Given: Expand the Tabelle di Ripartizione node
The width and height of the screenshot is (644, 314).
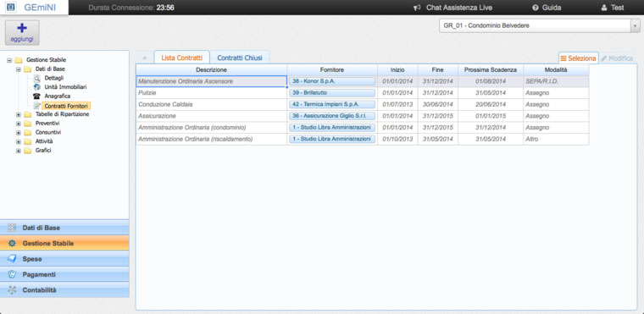Looking at the screenshot, I should click(x=18, y=114).
